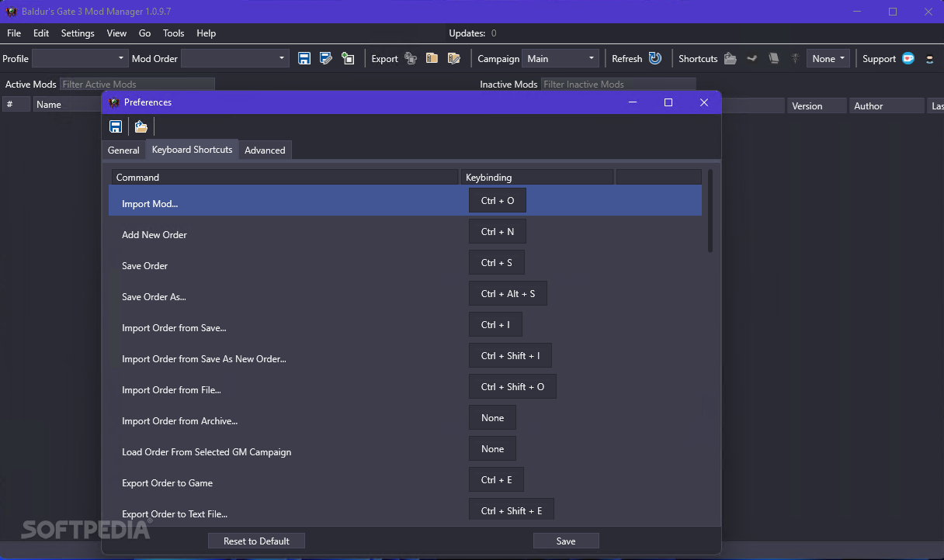
Task: Select the 'Import Order from Save...' command row
Action: coord(405,324)
